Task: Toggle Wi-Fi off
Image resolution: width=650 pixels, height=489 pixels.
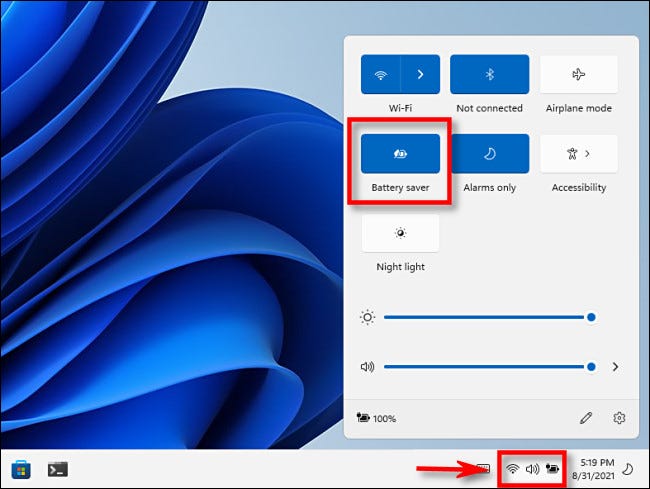Action: 380,74
